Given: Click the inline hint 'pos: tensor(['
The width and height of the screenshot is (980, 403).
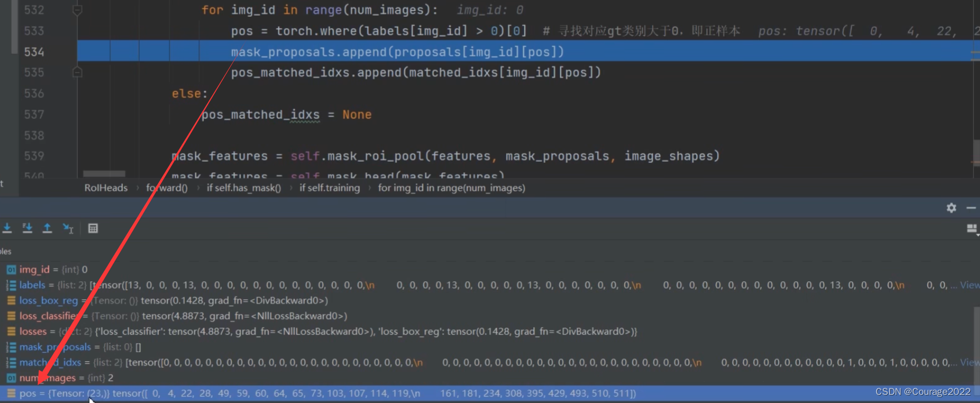Looking at the screenshot, I should click(806, 31).
